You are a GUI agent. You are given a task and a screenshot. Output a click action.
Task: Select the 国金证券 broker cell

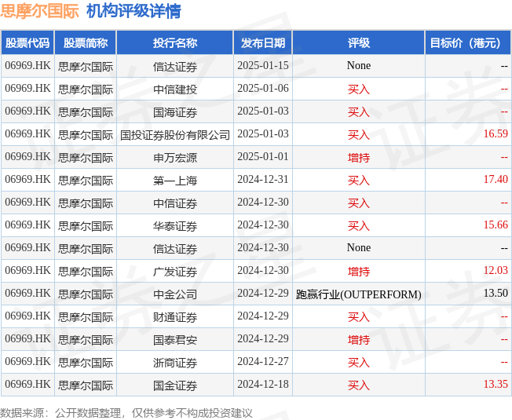tap(175, 385)
